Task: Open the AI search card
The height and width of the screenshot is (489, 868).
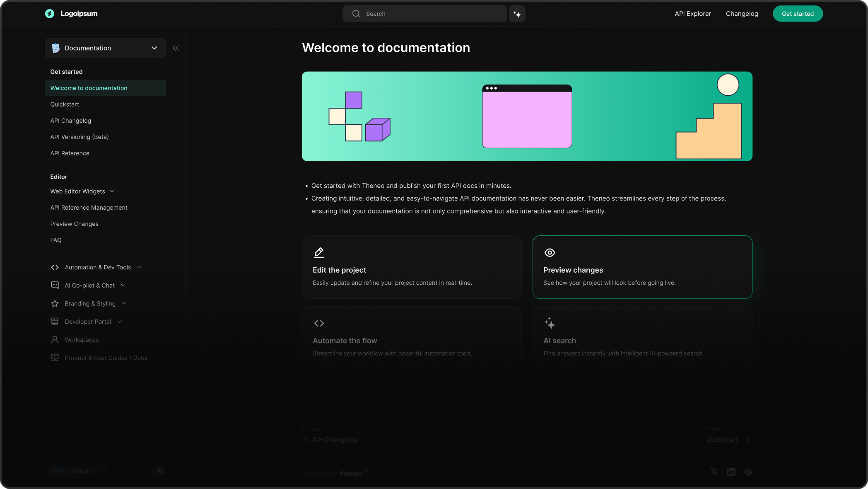Action: pyautogui.click(x=642, y=338)
